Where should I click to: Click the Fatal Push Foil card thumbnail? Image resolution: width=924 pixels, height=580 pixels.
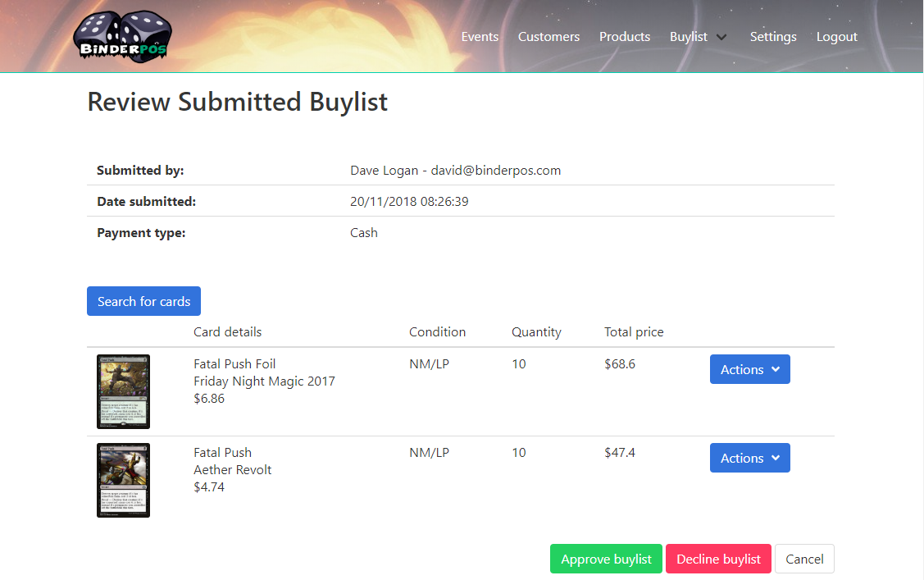pos(123,391)
